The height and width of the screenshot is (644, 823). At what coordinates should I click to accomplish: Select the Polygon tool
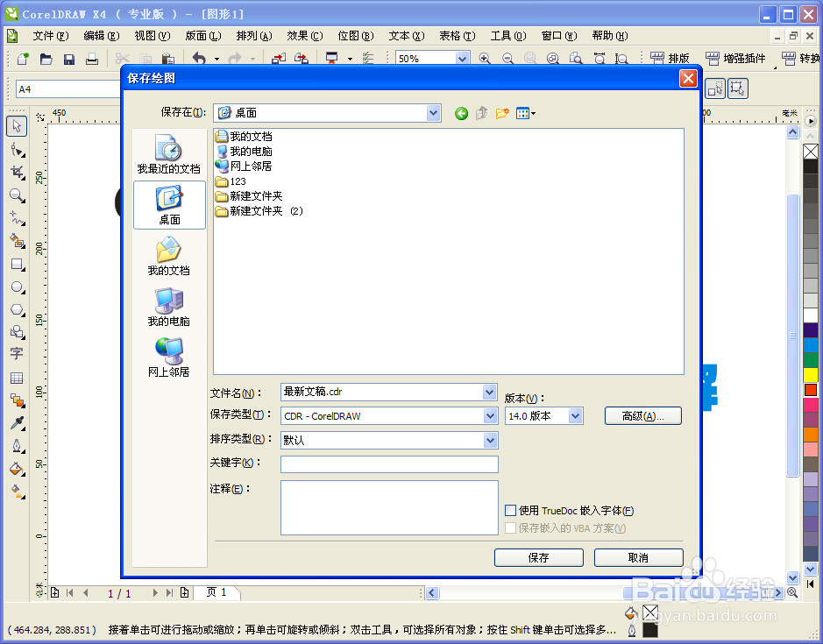click(17, 309)
